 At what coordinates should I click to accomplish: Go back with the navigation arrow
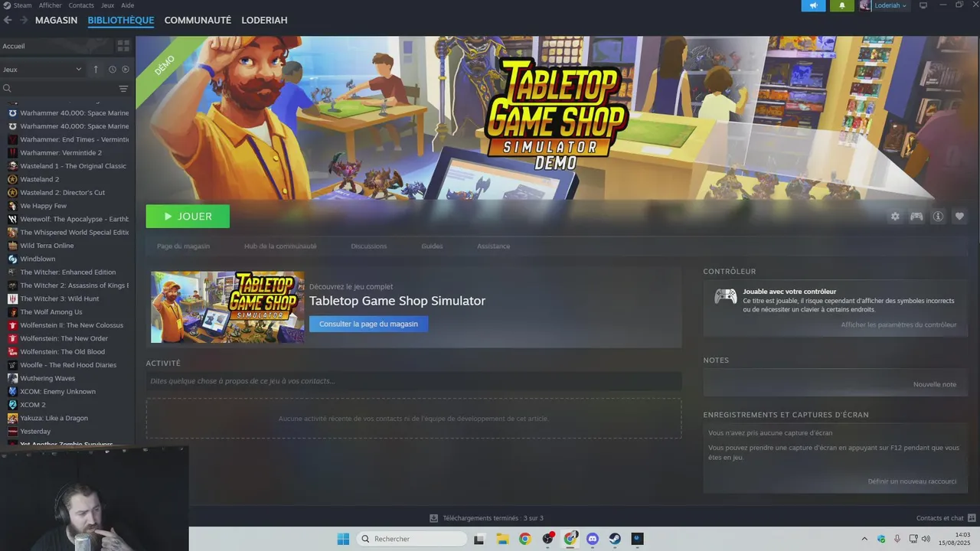(8, 20)
